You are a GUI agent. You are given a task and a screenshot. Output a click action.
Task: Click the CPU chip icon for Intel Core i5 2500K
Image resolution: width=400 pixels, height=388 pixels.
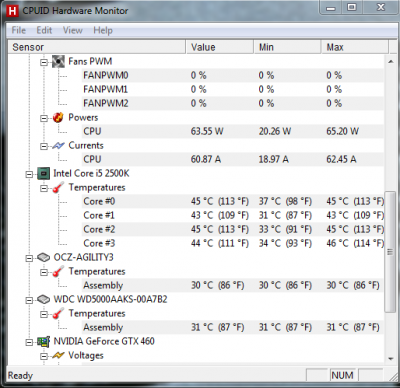pos(43,173)
